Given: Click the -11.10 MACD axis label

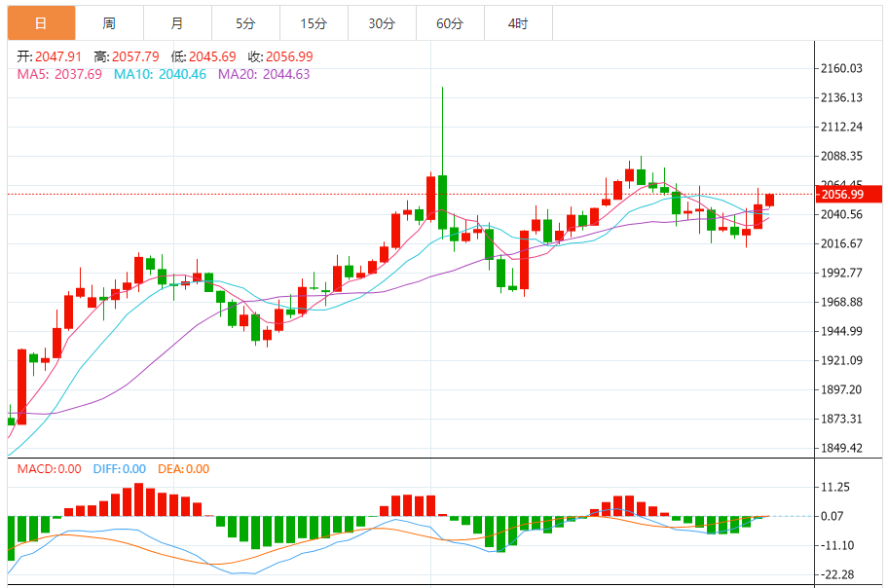Looking at the screenshot, I should (x=837, y=545).
